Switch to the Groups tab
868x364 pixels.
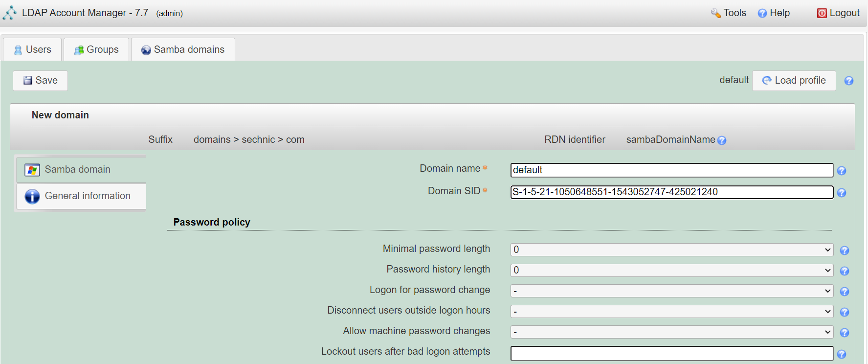click(96, 49)
